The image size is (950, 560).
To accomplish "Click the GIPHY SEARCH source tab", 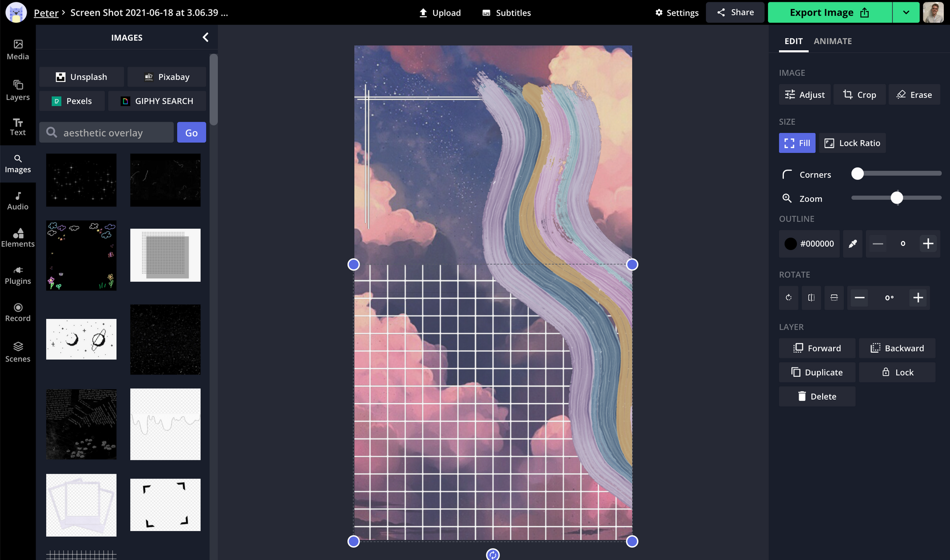I will [157, 101].
